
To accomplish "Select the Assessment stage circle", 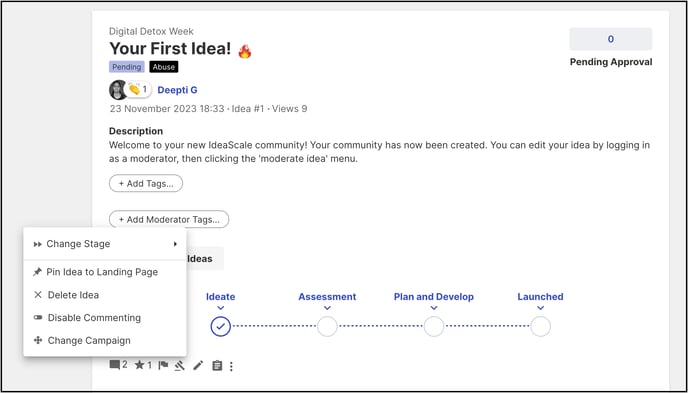I will pyautogui.click(x=327, y=326).
